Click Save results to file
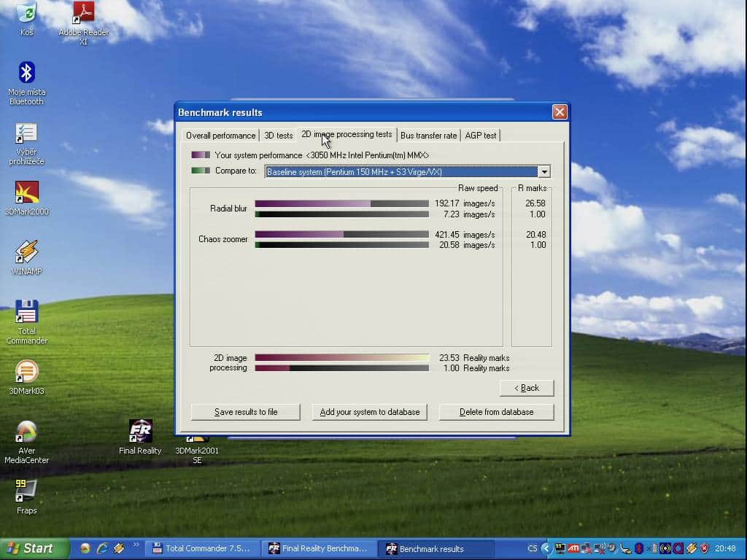The height and width of the screenshot is (560, 747). pyautogui.click(x=246, y=412)
